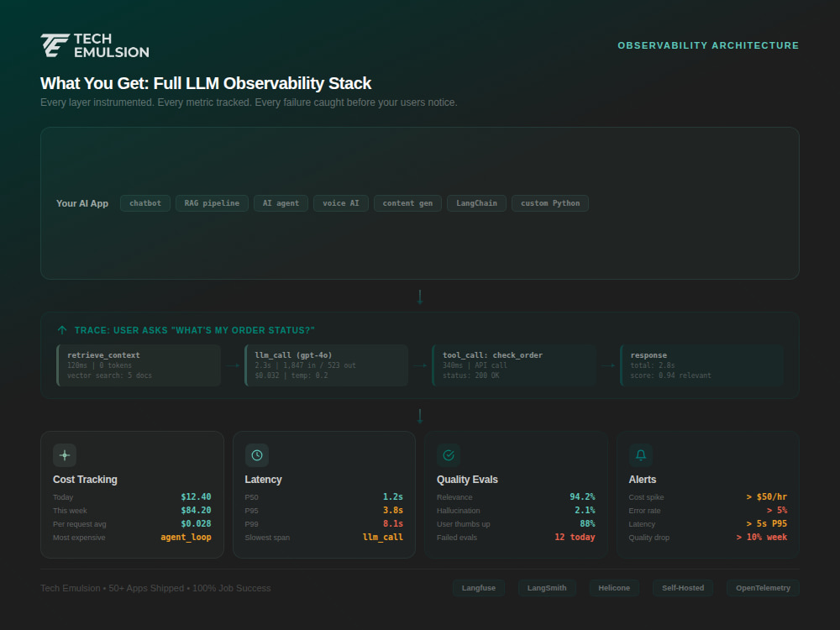Click the Quality Evals checkmark icon
The height and width of the screenshot is (630, 840).
pos(449,455)
